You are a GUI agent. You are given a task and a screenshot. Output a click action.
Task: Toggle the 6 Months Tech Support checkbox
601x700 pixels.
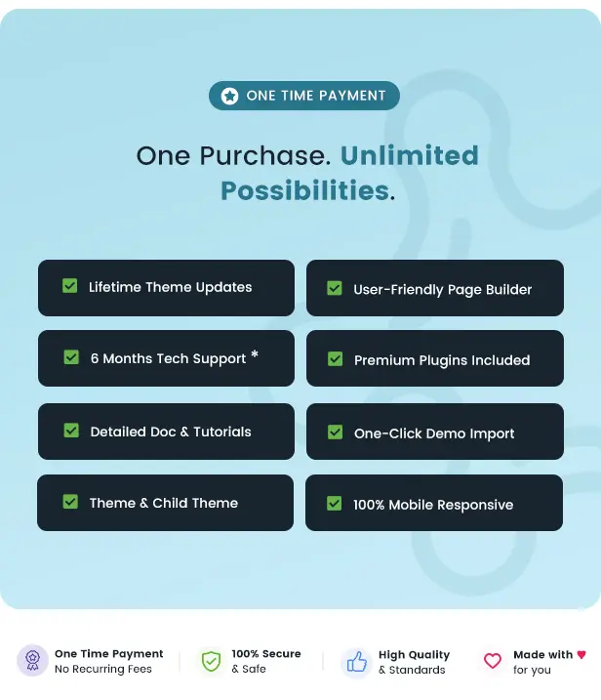click(x=71, y=357)
